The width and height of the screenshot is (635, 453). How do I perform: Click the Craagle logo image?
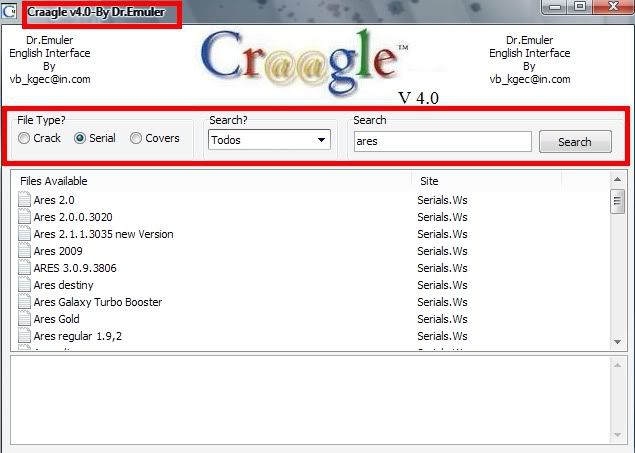pyautogui.click(x=305, y=63)
